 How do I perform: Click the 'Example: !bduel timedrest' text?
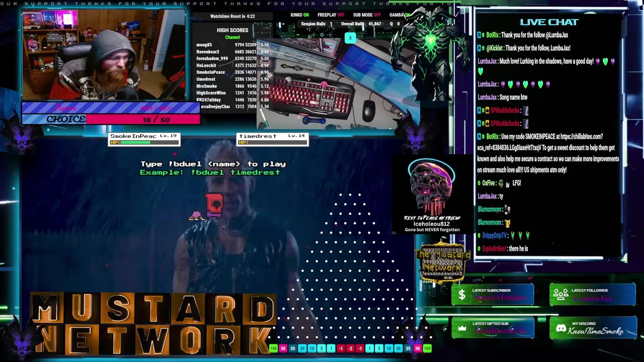point(210,172)
